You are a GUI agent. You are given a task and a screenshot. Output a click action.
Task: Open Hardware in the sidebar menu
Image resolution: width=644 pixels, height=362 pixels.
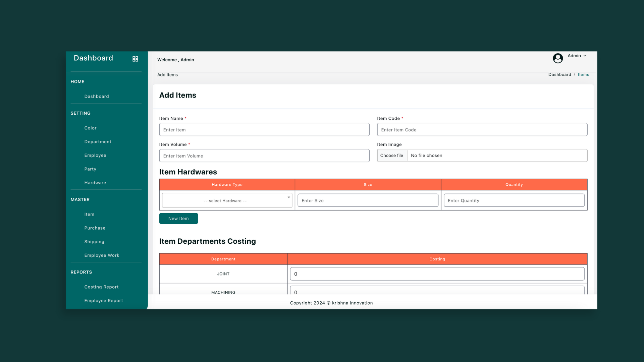point(95,183)
